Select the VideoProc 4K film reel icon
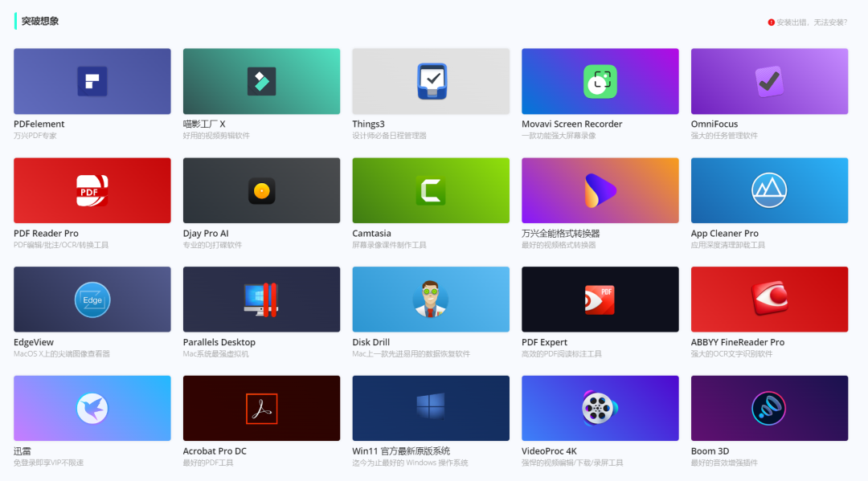This screenshot has height=481, width=868. pos(600,409)
